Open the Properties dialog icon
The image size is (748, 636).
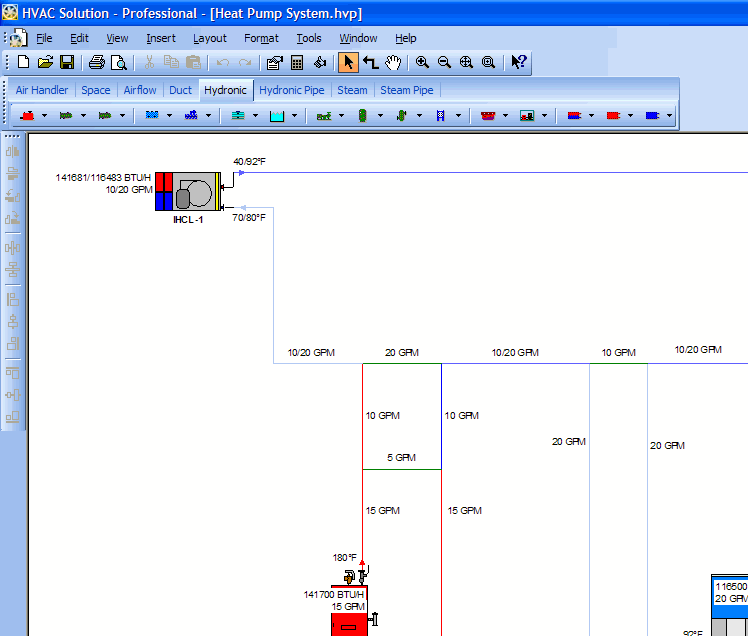point(275,62)
